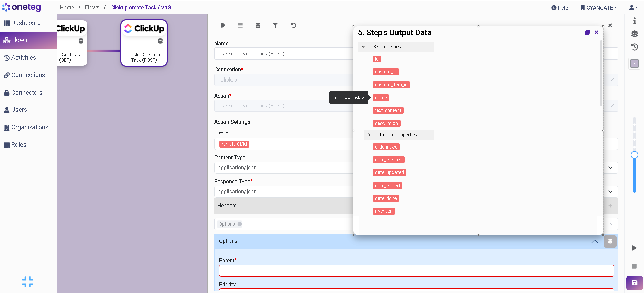Click the undo arrow icon in toolbar

293,25
